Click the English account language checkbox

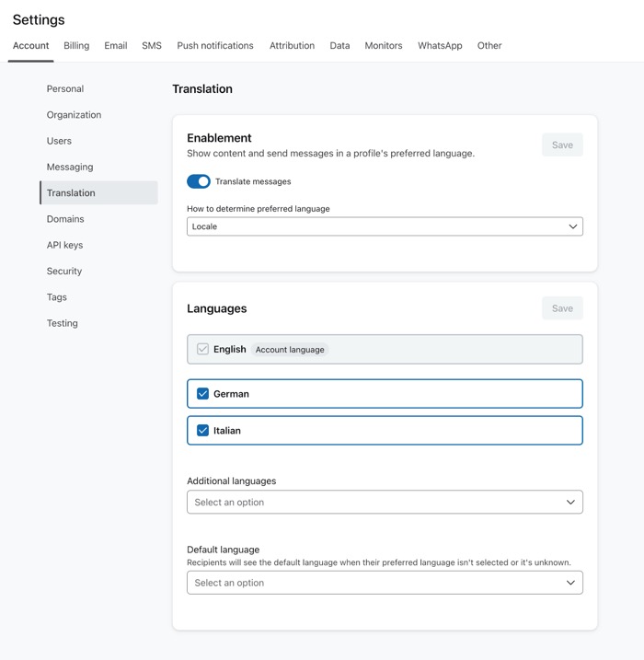(x=202, y=350)
